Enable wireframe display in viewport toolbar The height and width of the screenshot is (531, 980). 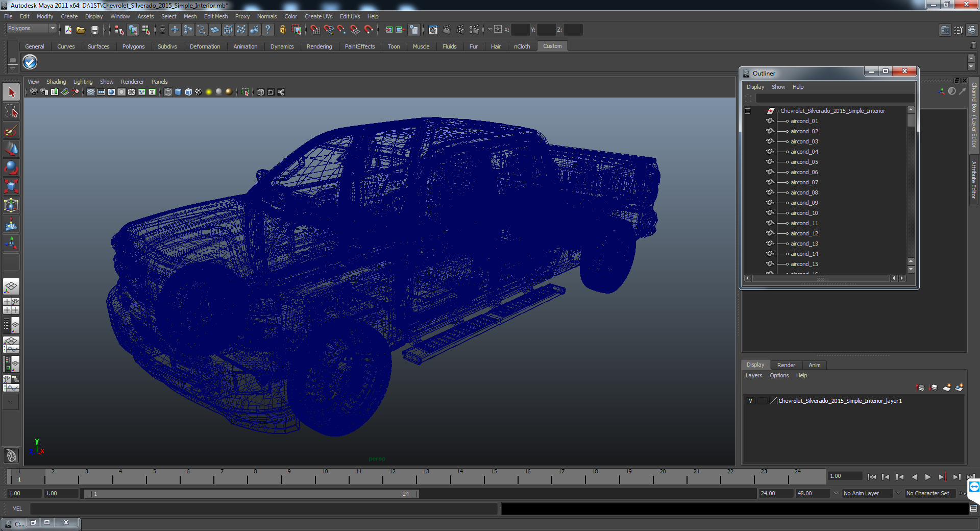coord(168,92)
